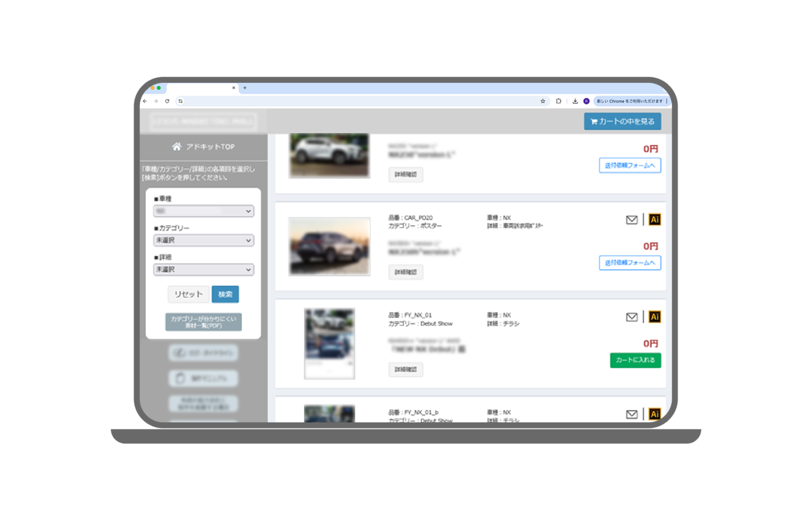Open カートの中を見る cart button
This screenshot has height=520, width=812.
click(x=622, y=121)
